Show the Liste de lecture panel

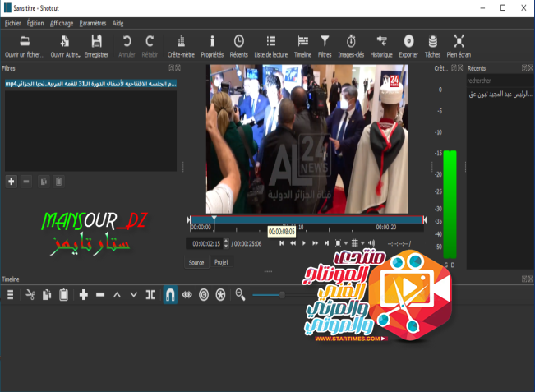[x=271, y=46]
